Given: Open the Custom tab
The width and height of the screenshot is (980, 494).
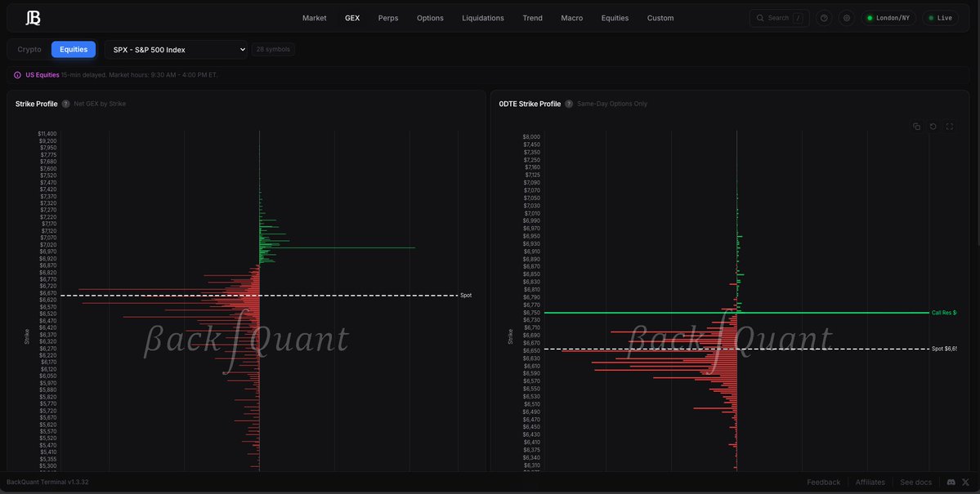Looking at the screenshot, I should (660, 18).
